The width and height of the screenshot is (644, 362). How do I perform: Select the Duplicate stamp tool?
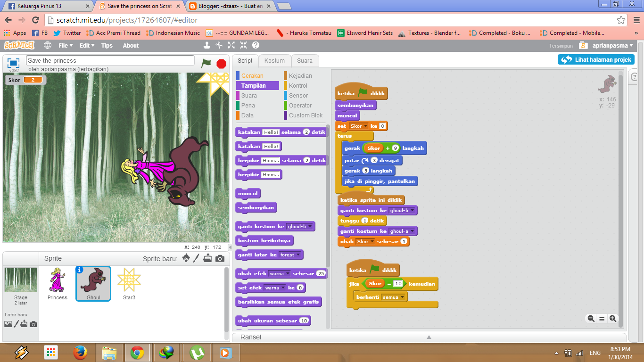206,45
